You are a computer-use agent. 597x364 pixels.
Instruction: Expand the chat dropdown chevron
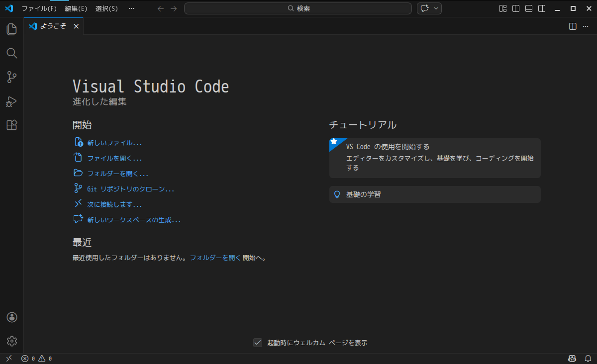click(x=436, y=8)
